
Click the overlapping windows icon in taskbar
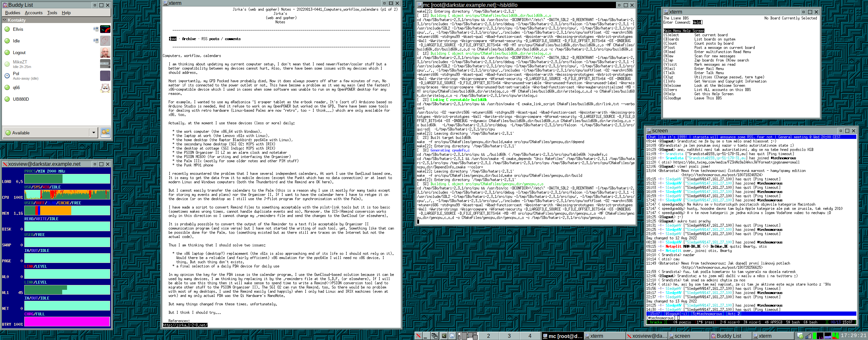point(435,335)
